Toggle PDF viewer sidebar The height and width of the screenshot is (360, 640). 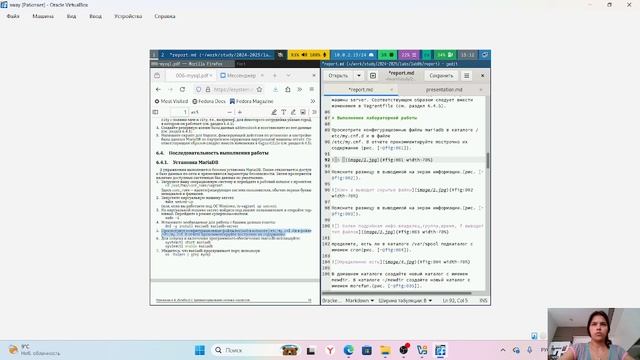(x=156, y=112)
